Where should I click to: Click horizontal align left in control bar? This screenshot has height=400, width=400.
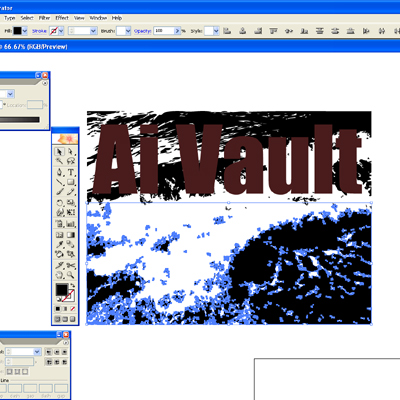coord(227,31)
